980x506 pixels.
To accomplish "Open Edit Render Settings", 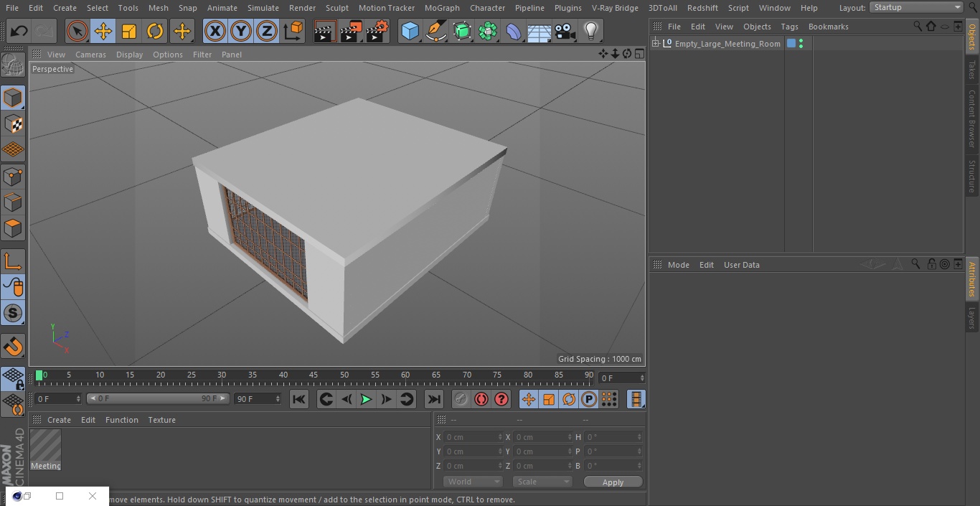I will pos(377,32).
